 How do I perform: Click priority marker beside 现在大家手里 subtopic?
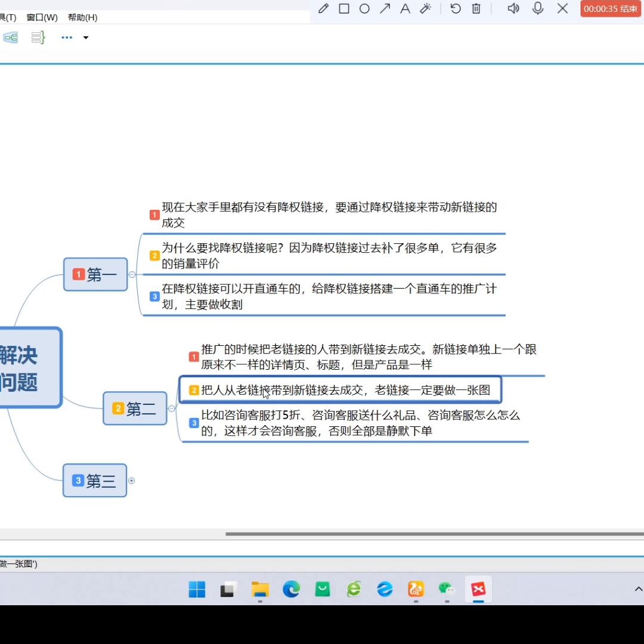(x=154, y=215)
